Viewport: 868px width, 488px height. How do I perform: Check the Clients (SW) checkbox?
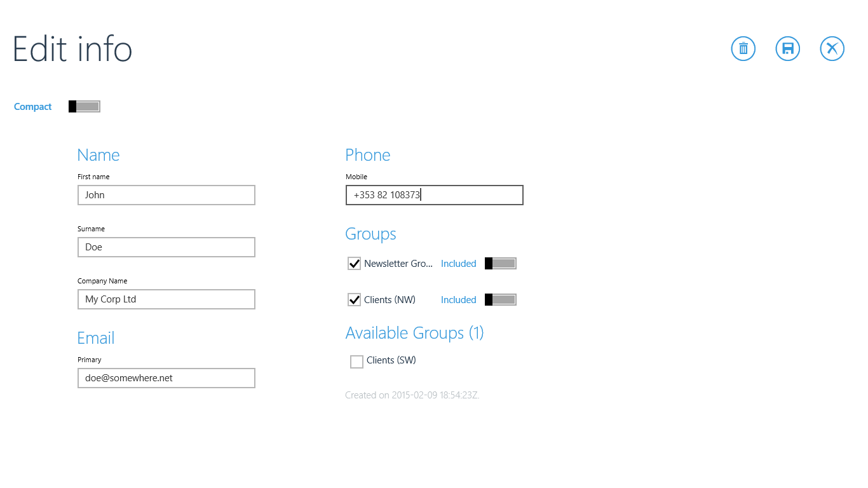356,362
